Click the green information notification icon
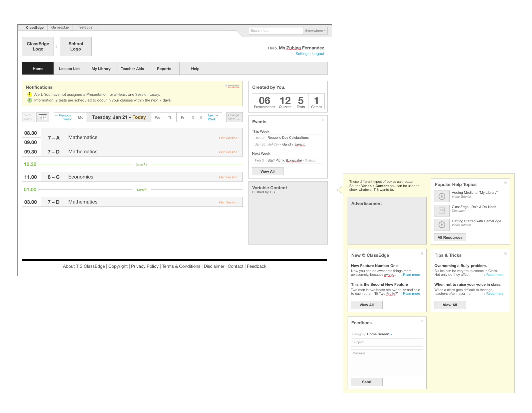Screen dimensions: 532x413 tap(30, 100)
